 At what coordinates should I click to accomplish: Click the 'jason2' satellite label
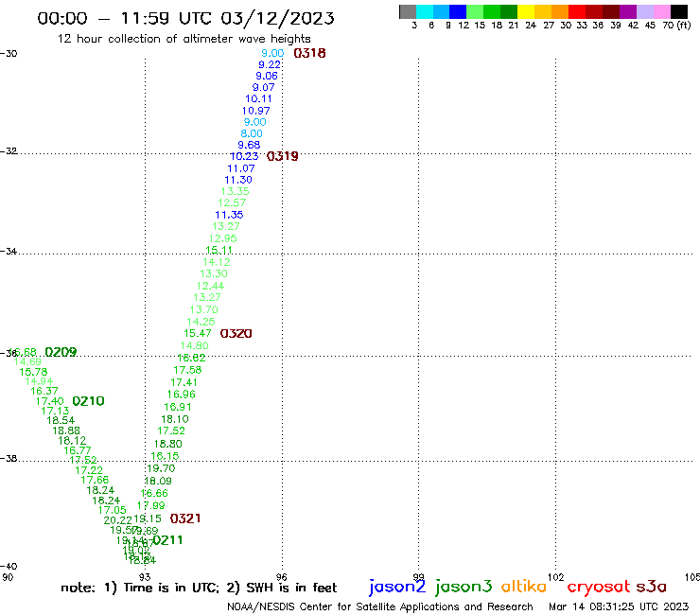pyautogui.click(x=397, y=587)
